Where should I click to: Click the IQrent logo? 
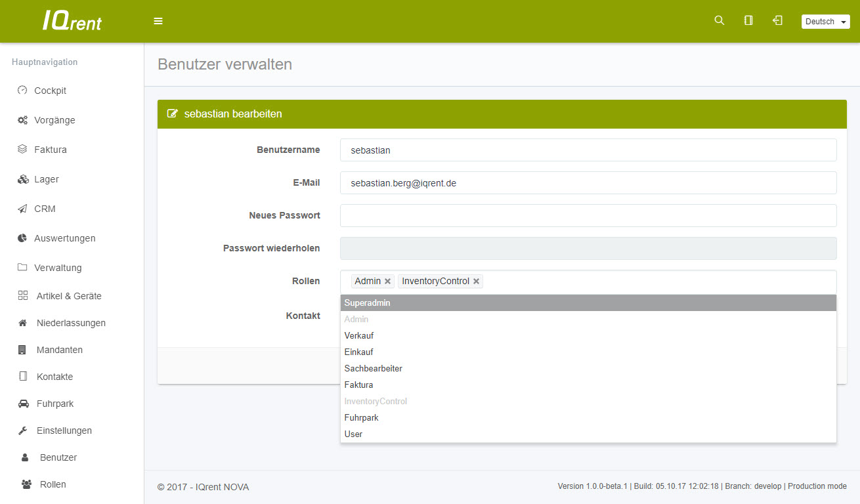72,21
